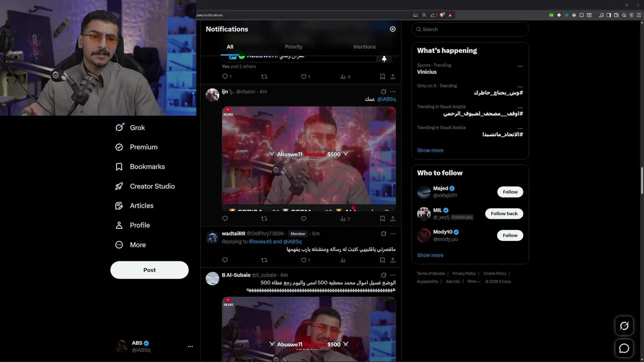The width and height of the screenshot is (644, 362).
Task: Follow back MIL
Action: click(504, 214)
